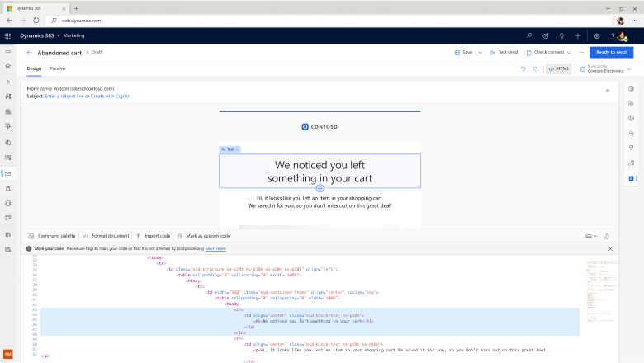Select the Dynamics 365 browser tab

click(35, 8)
